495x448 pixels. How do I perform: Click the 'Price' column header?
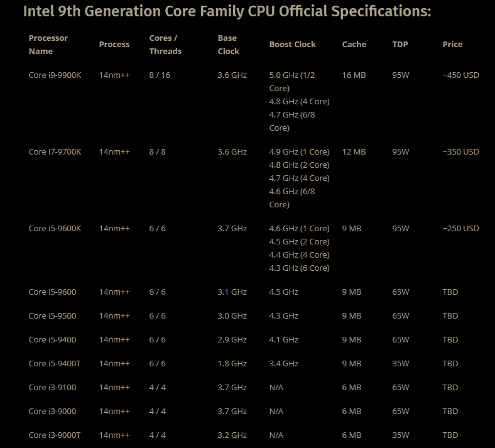452,45
